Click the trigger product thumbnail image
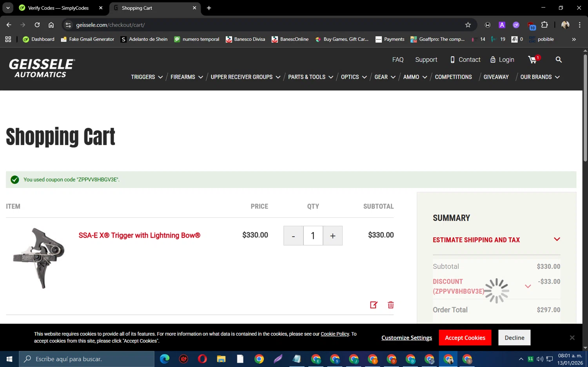Screen dimensions: 588x367 (39, 258)
